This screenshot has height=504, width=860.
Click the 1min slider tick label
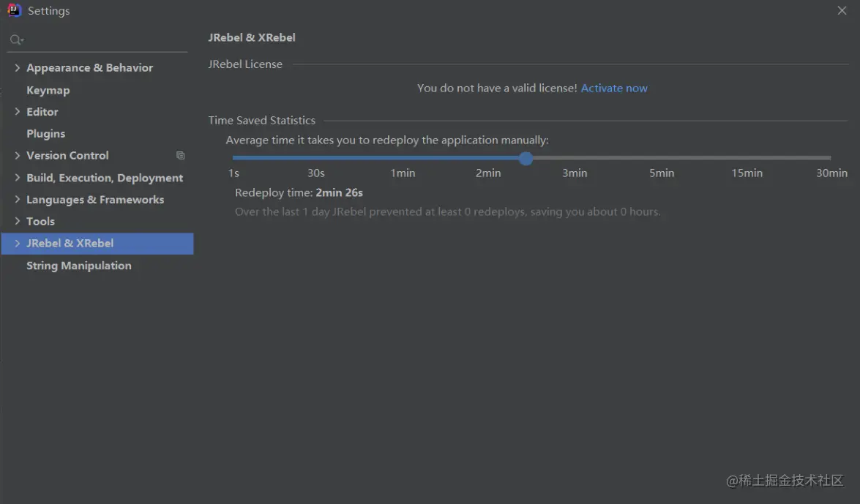(x=403, y=173)
